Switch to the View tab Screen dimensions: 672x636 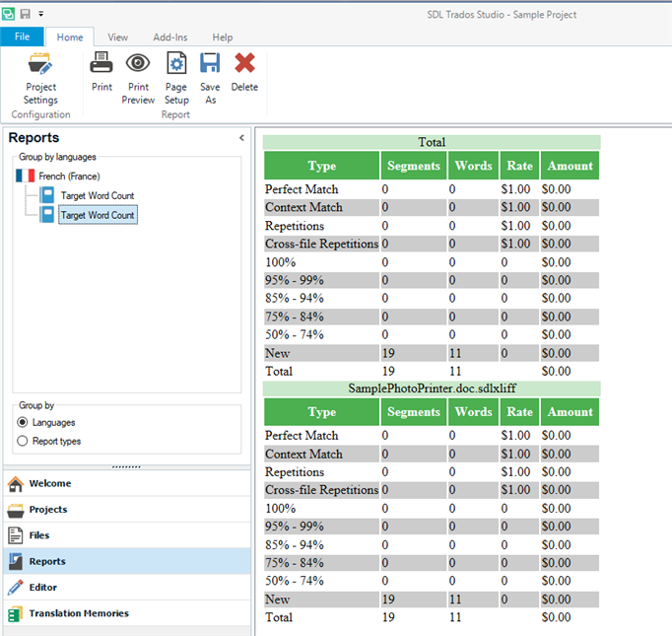pos(118,37)
